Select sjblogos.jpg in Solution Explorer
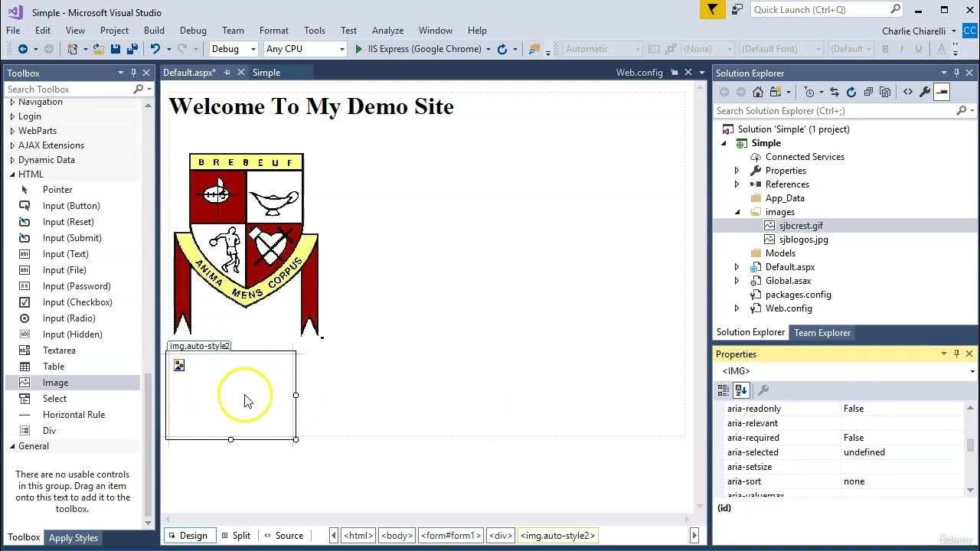 coord(803,240)
